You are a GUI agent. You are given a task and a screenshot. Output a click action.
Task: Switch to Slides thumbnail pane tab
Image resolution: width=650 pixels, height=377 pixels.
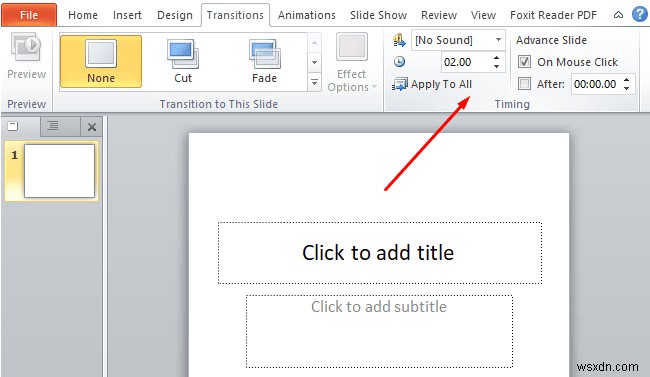(13, 126)
